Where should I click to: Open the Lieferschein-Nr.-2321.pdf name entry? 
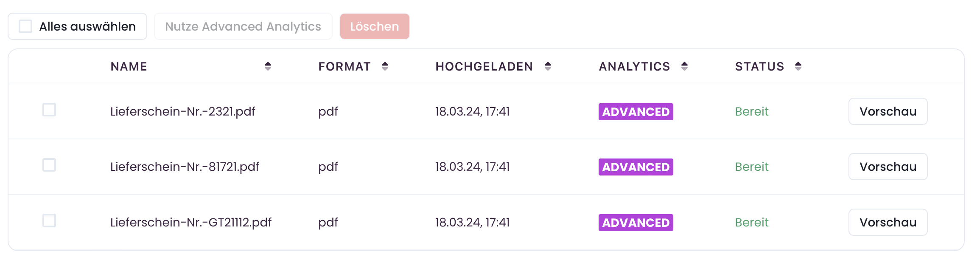click(x=183, y=111)
